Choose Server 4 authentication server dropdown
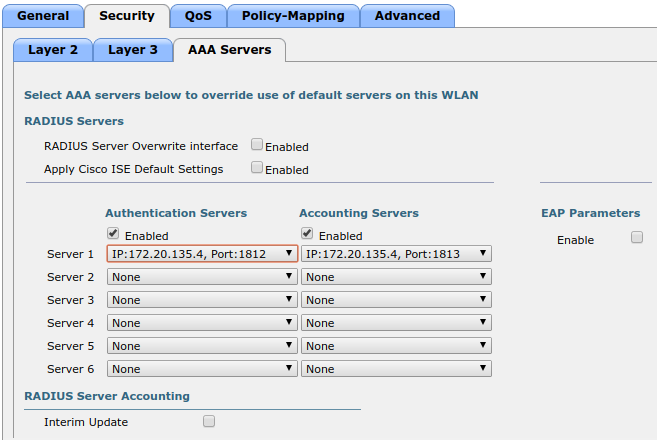The height and width of the screenshot is (440, 657). pos(202,323)
